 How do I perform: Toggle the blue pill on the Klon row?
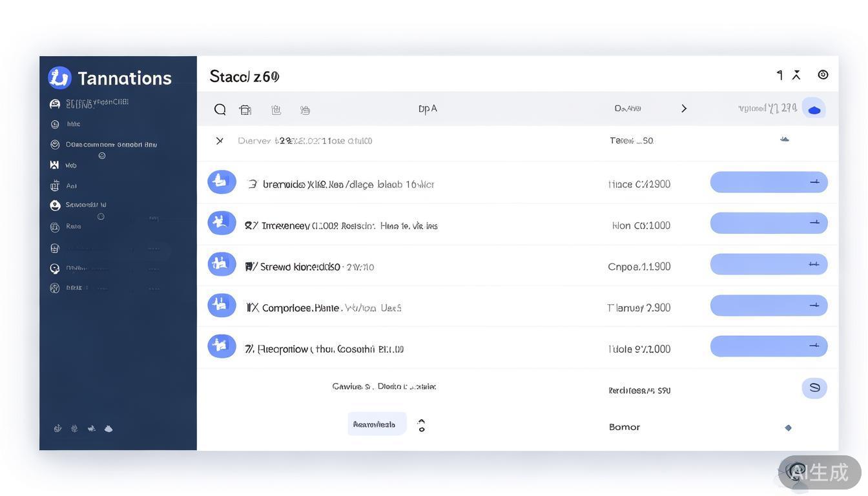point(769,223)
